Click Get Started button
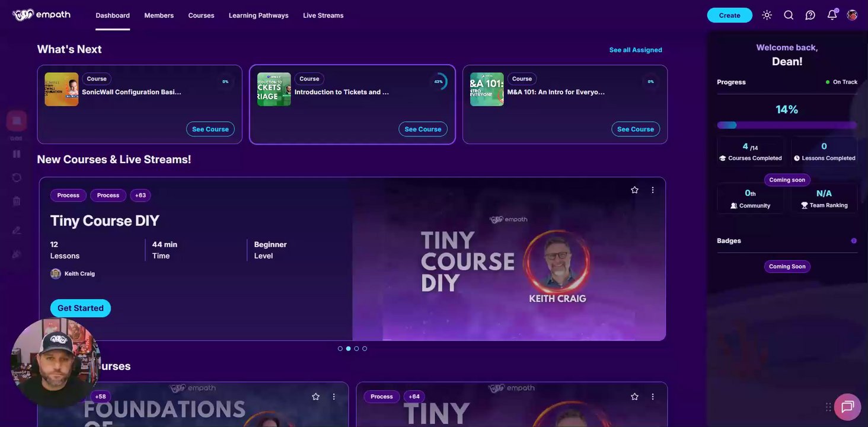 tap(81, 308)
